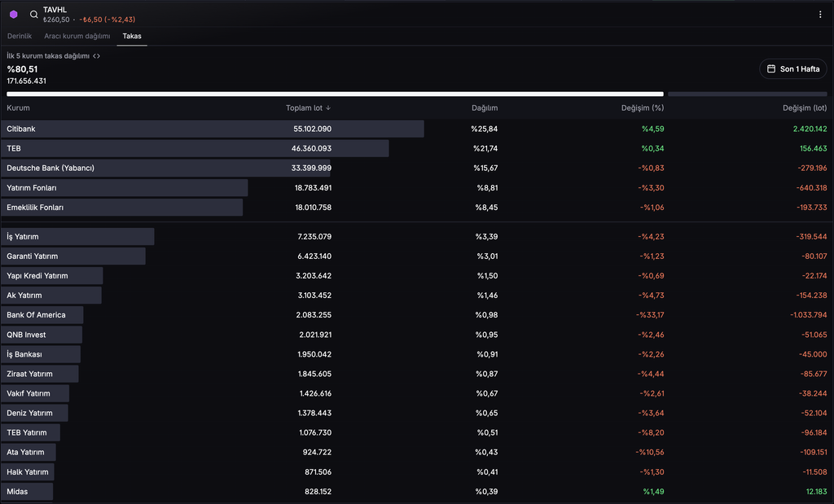This screenshot has width=834, height=504.
Task: Open the symbol search magnifier icon
Action: (33, 15)
